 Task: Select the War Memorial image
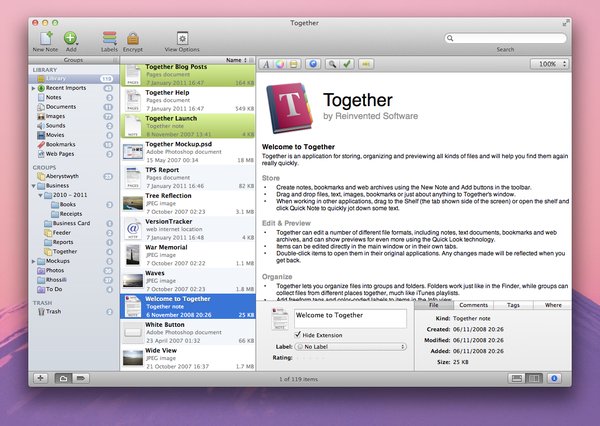coord(188,255)
